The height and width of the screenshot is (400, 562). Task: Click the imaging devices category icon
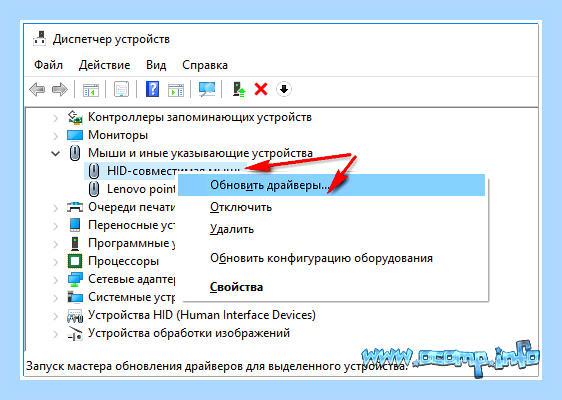click(75, 333)
